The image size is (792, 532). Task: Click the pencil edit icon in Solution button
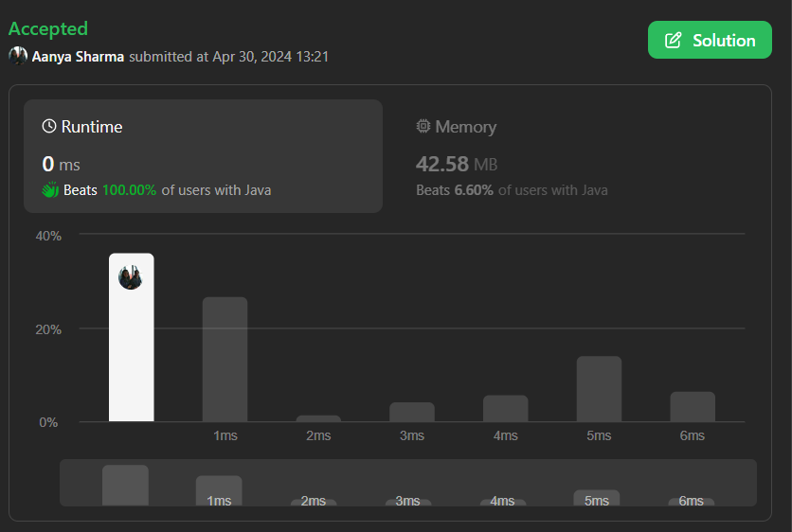673,41
